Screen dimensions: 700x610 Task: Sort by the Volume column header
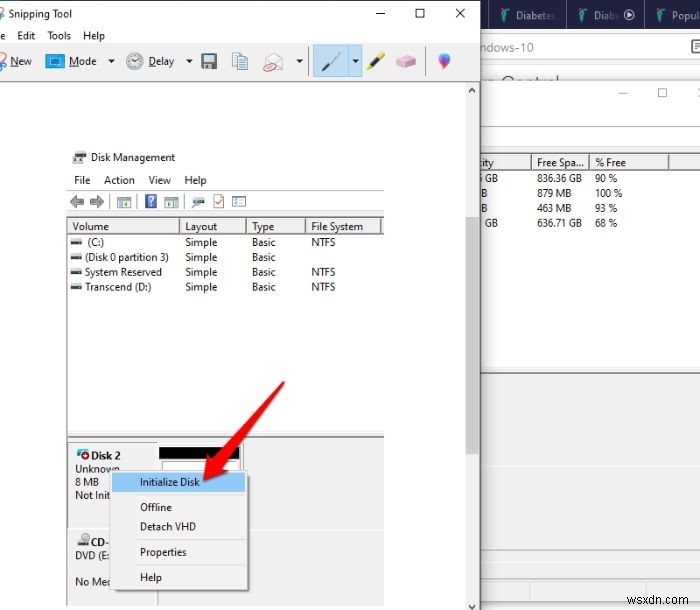(123, 226)
